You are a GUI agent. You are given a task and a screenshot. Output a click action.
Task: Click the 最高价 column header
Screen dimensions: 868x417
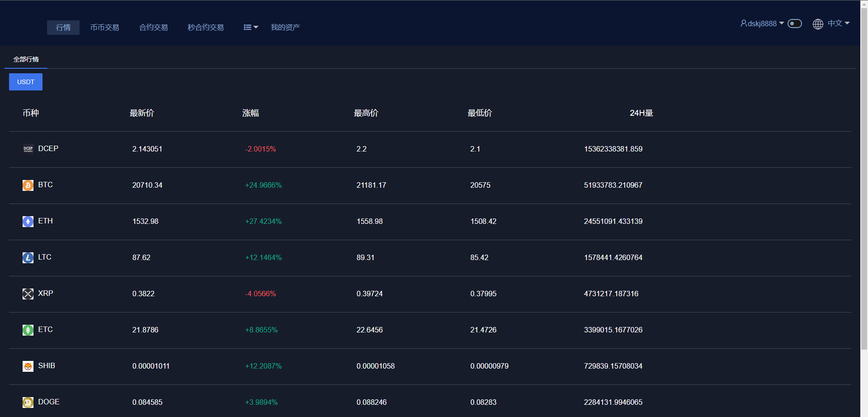pyautogui.click(x=366, y=113)
